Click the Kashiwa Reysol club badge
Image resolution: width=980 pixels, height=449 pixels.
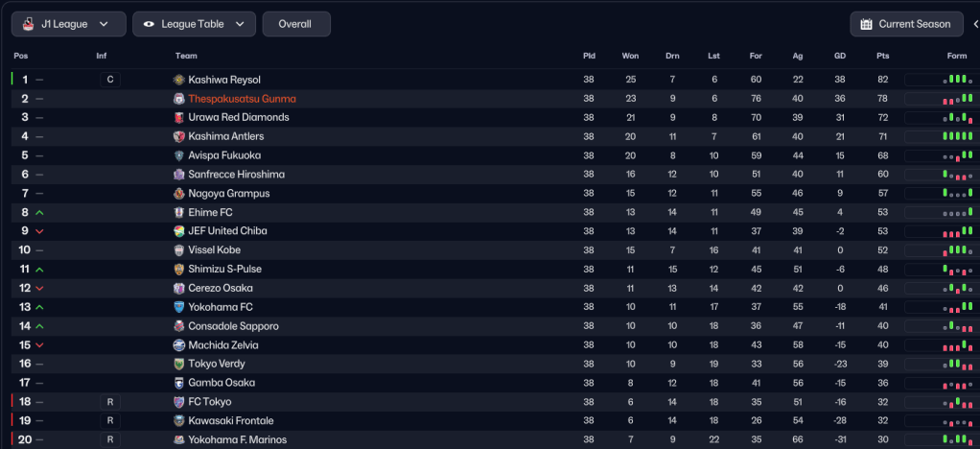coord(179,80)
